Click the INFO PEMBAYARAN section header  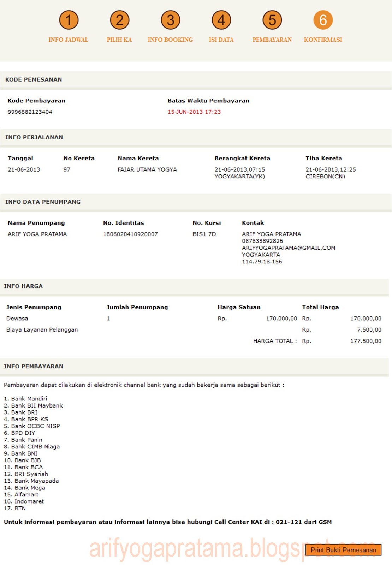pos(195,367)
